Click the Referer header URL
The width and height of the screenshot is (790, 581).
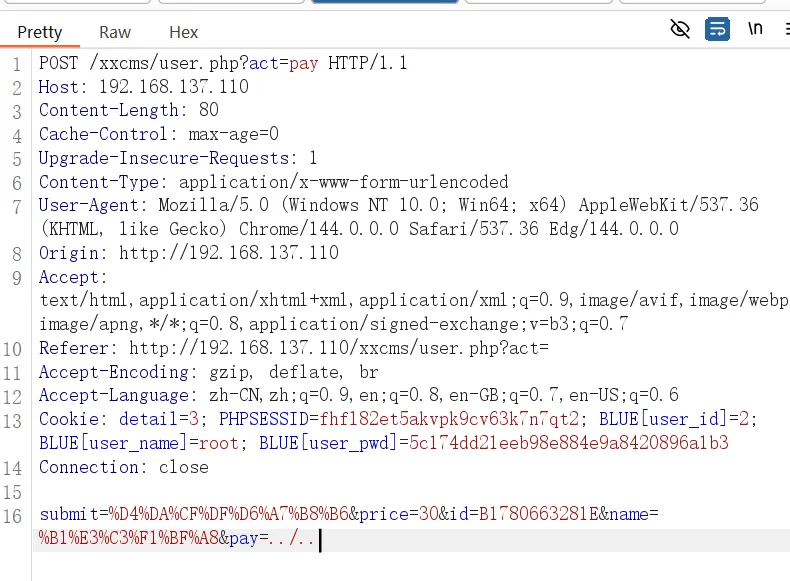click(339, 348)
